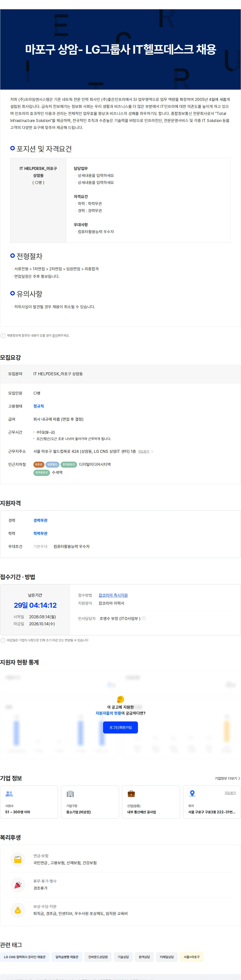Click the 휴무·휴가·행사 party icon

click(x=18, y=885)
